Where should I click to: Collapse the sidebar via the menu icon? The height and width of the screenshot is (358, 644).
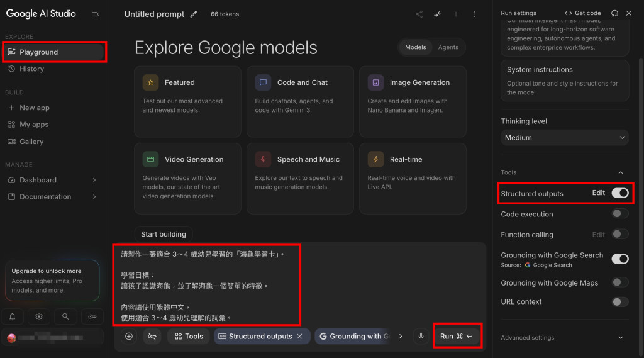coord(96,14)
